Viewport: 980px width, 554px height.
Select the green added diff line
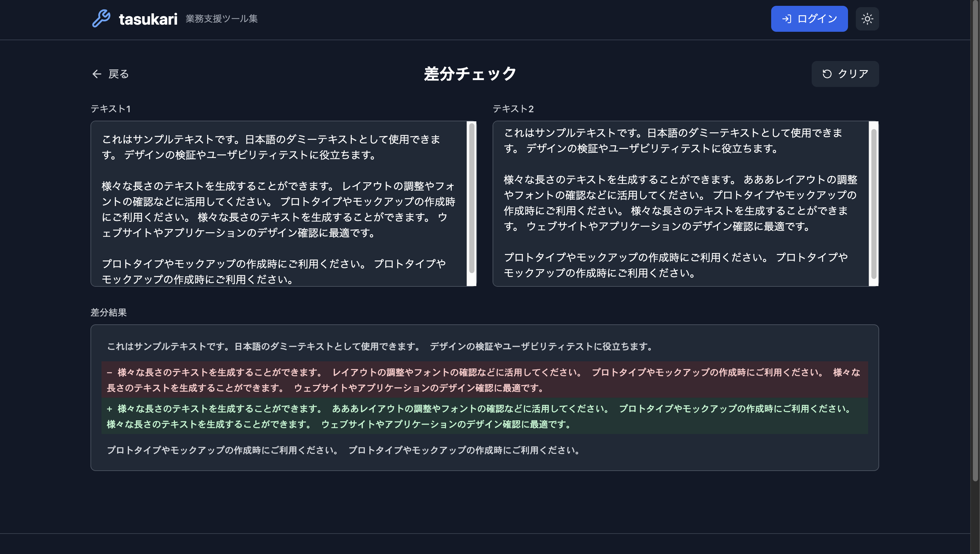[484, 416]
